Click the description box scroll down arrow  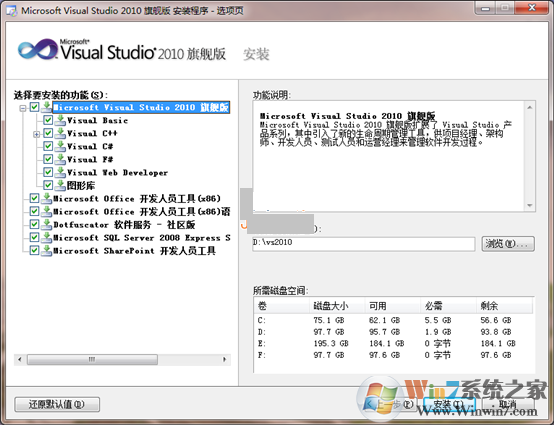coord(529,205)
